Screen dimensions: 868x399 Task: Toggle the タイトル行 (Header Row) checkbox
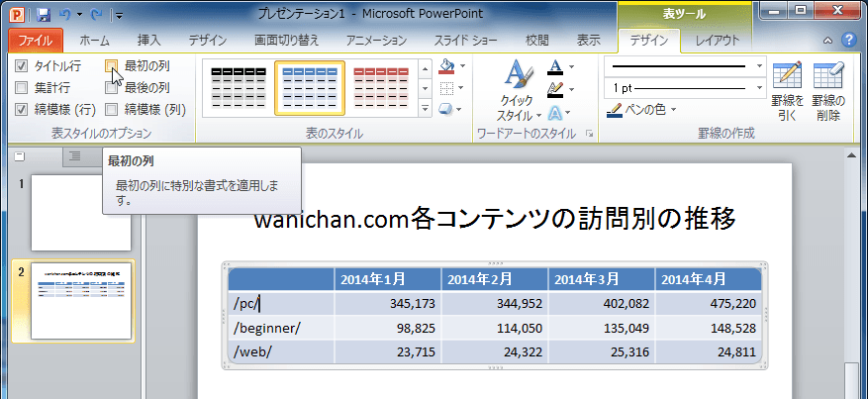[x=21, y=66]
